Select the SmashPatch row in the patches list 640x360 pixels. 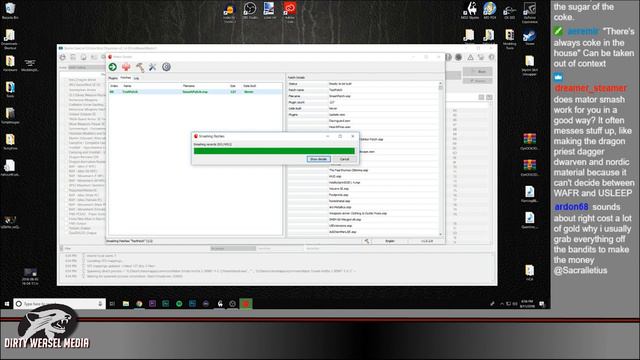[195, 92]
